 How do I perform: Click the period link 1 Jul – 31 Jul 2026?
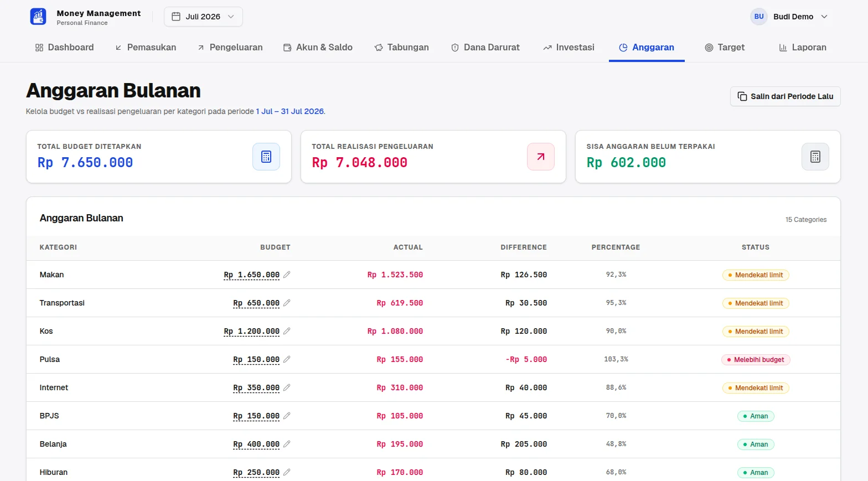click(x=290, y=111)
